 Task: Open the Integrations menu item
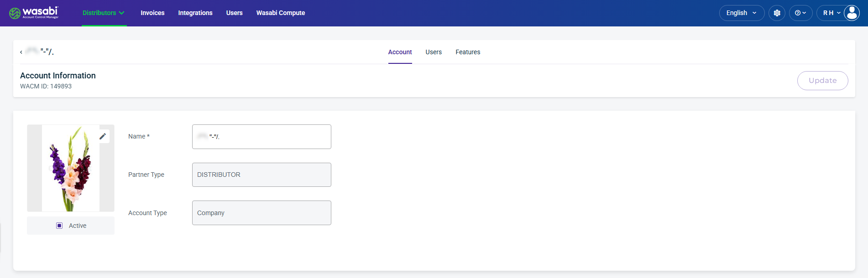[x=195, y=13]
